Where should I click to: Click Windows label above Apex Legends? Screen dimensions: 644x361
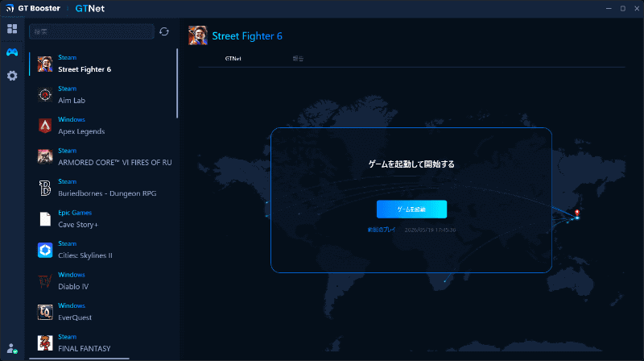point(72,119)
